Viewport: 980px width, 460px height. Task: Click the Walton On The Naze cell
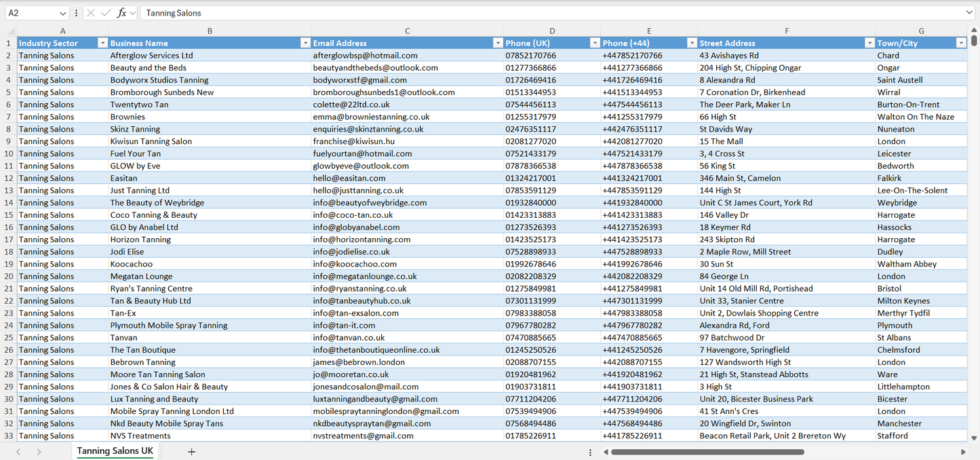click(922, 117)
